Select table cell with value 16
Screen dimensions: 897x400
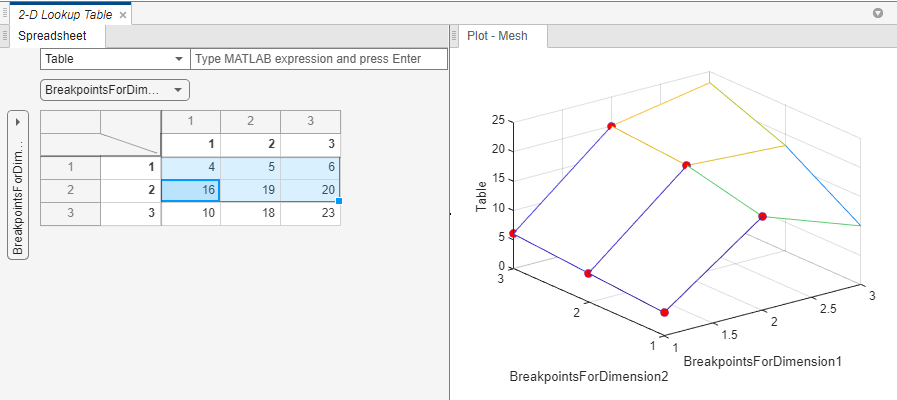[x=191, y=190]
